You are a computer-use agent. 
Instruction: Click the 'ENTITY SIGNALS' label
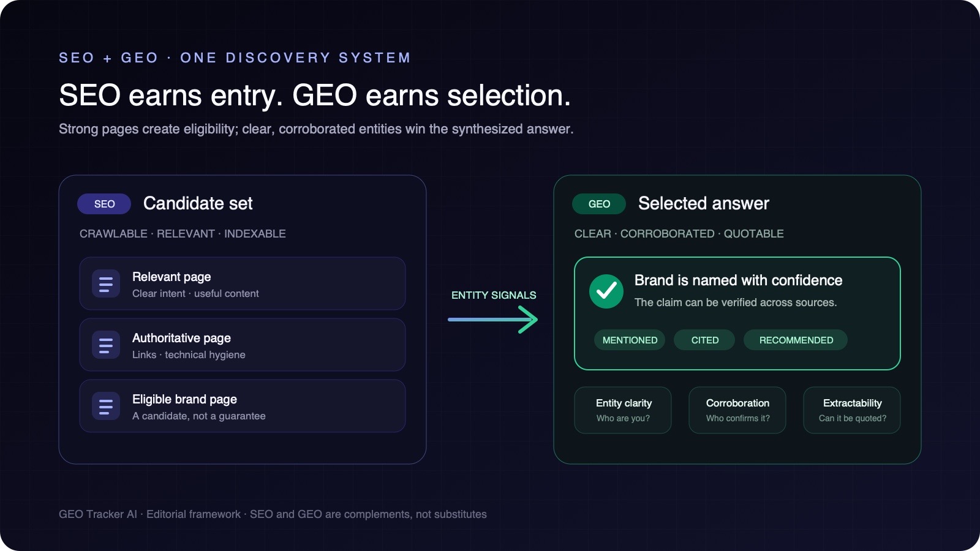pyautogui.click(x=494, y=295)
